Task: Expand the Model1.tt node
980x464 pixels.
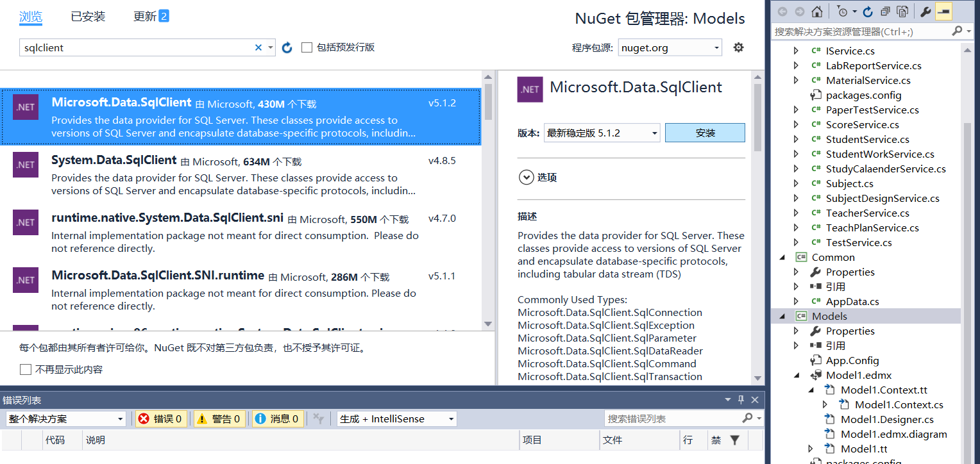Action: point(811,449)
